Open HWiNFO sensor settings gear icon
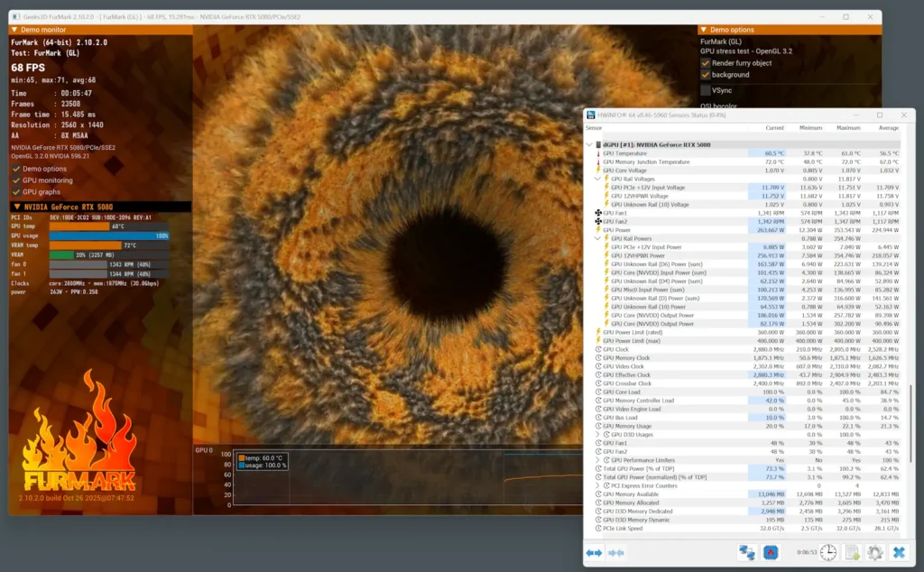This screenshot has width=924, height=572. [875, 552]
